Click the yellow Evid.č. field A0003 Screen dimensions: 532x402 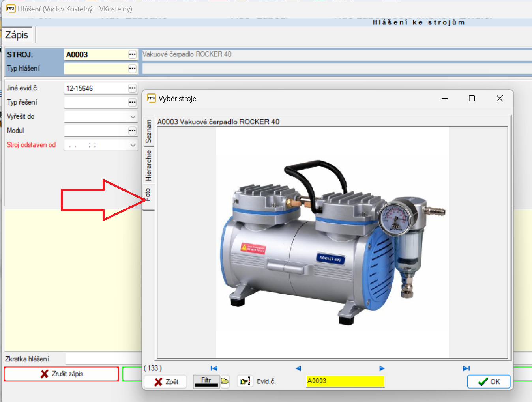pyautogui.click(x=345, y=381)
